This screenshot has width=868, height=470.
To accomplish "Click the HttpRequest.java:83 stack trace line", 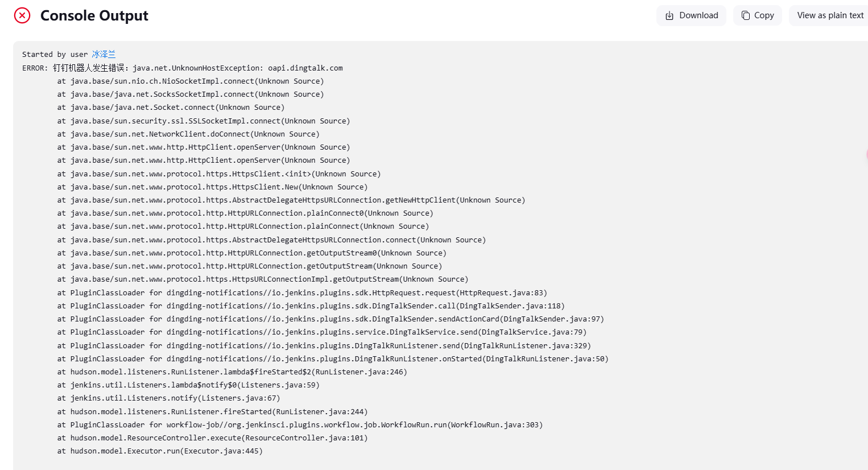I will [x=301, y=292].
